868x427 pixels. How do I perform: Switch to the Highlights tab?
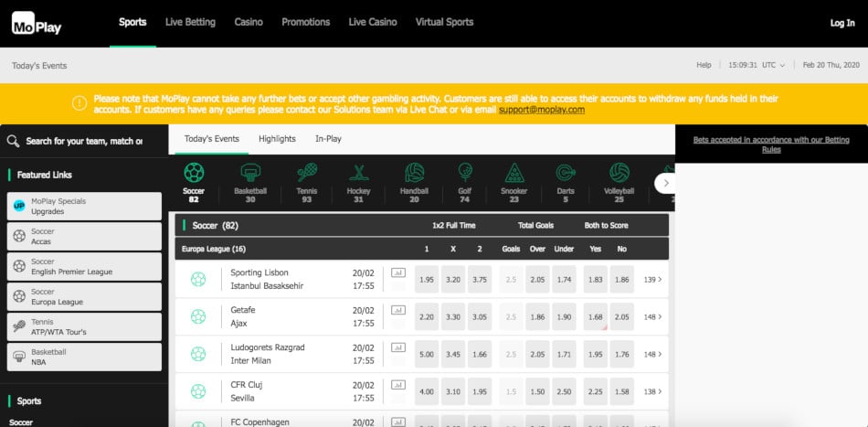[x=277, y=139]
